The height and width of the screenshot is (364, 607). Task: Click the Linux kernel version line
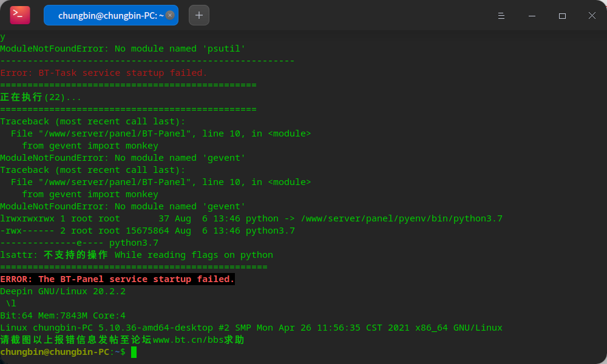click(251, 328)
